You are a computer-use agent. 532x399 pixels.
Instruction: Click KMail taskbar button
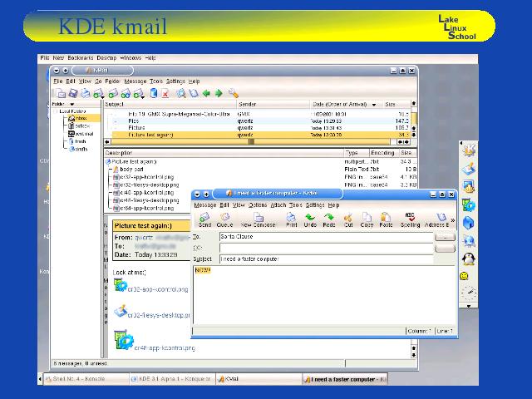tap(259, 379)
